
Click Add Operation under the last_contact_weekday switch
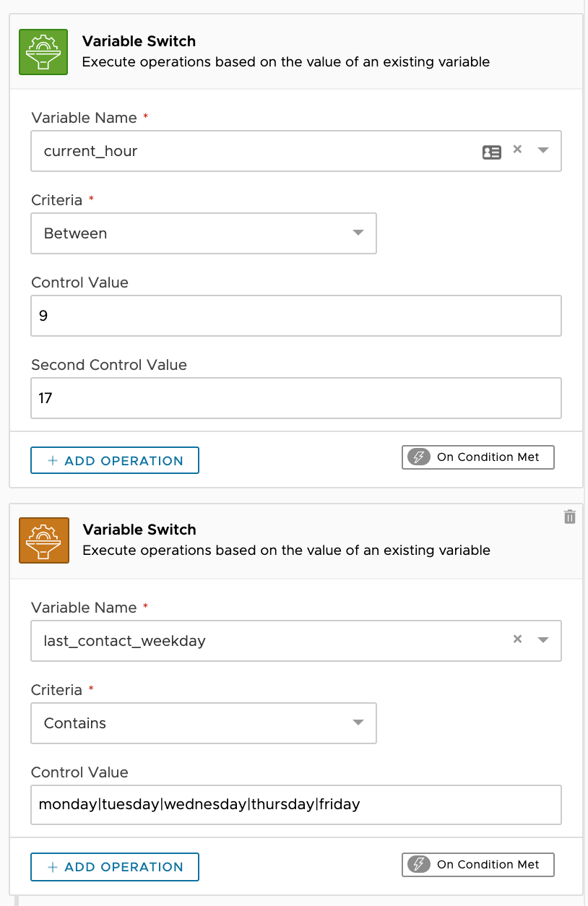(x=115, y=867)
